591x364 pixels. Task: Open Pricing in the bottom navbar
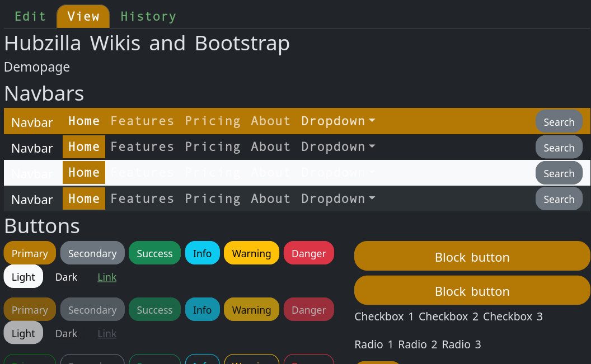coord(213,198)
